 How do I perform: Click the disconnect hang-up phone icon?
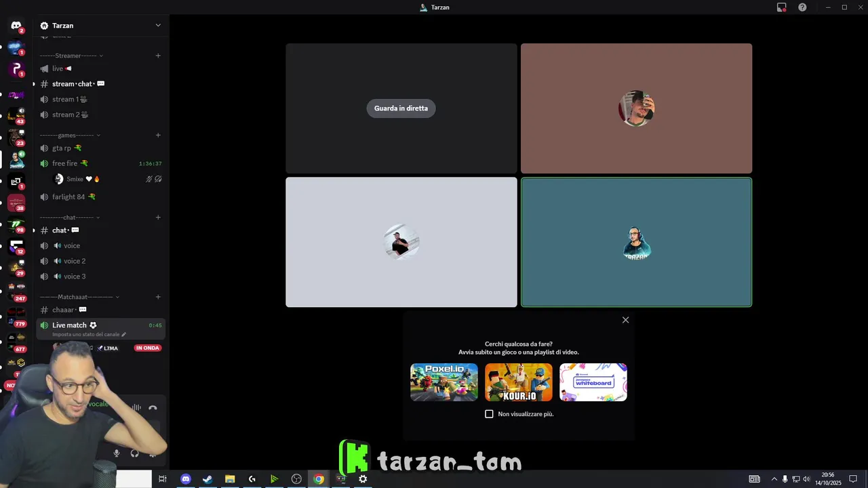[x=153, y=407]
